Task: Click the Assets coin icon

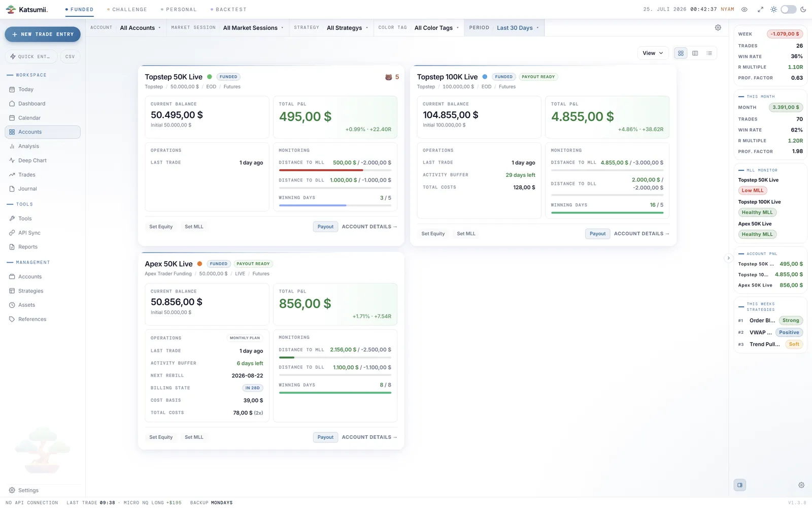Action: point(12,305)
